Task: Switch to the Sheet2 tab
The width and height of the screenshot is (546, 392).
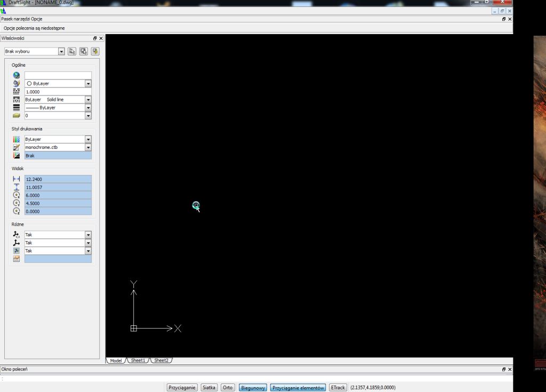Action: click(x=161, y=361)
